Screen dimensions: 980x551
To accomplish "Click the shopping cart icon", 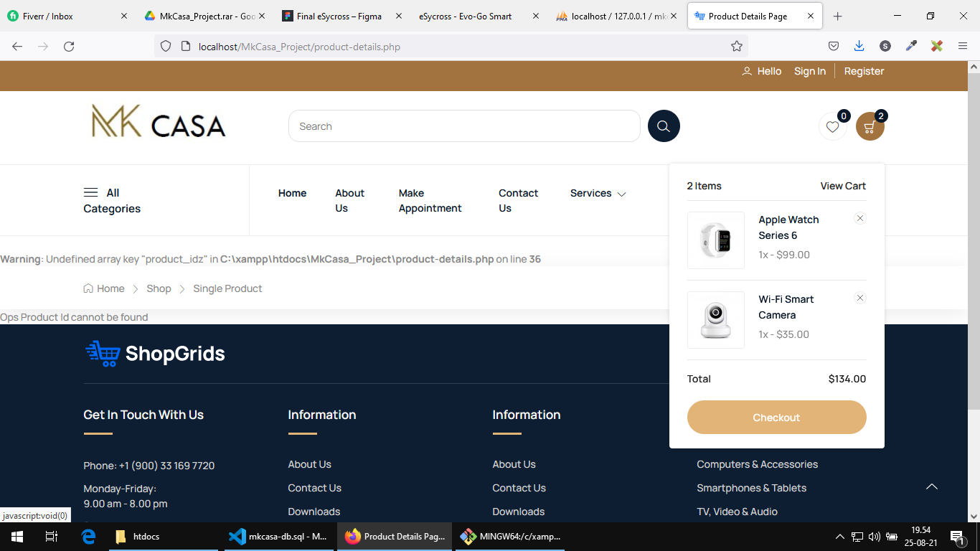I will click(870, 127).
